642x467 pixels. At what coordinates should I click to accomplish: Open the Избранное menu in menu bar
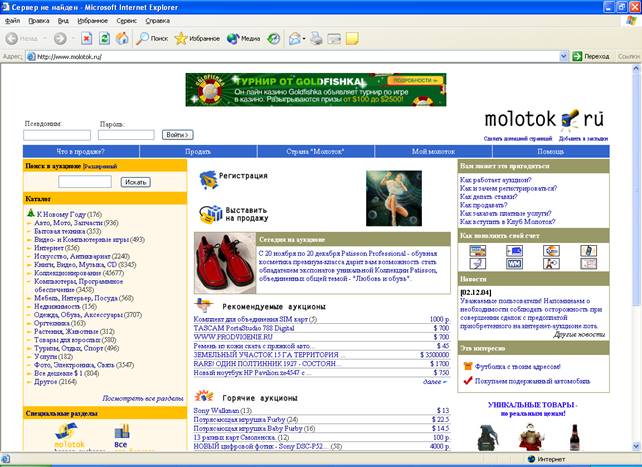pos(93,20)
